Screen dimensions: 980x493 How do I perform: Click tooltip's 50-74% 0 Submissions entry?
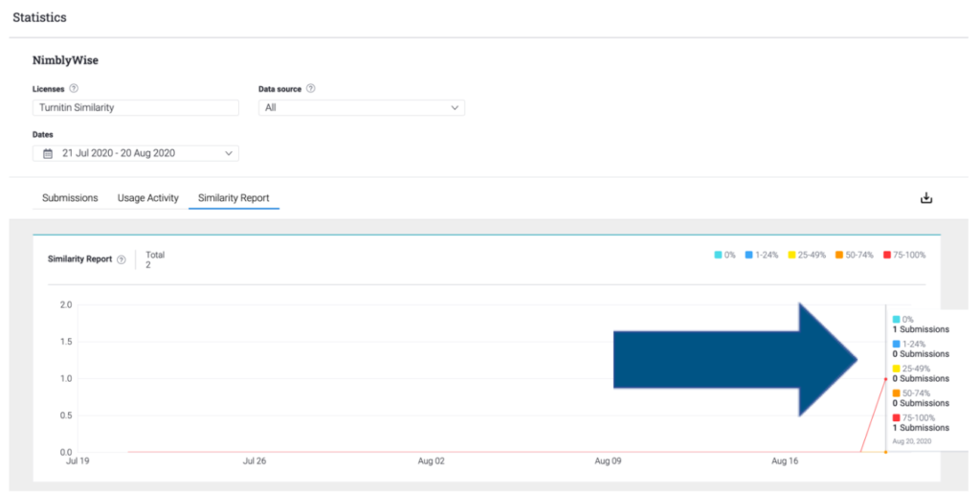(921, 398)
